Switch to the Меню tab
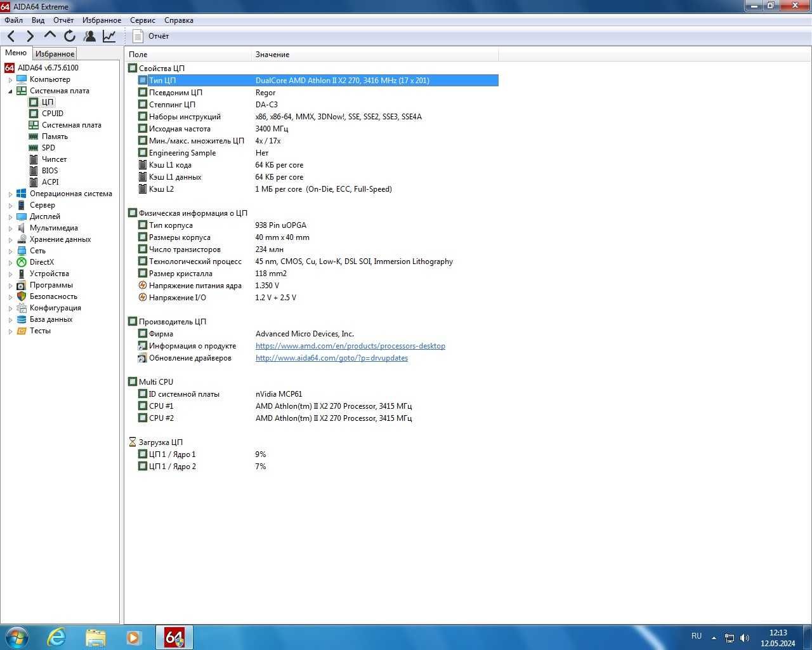Viewport: 812px width, 650px height. click(x=16, y=53)
